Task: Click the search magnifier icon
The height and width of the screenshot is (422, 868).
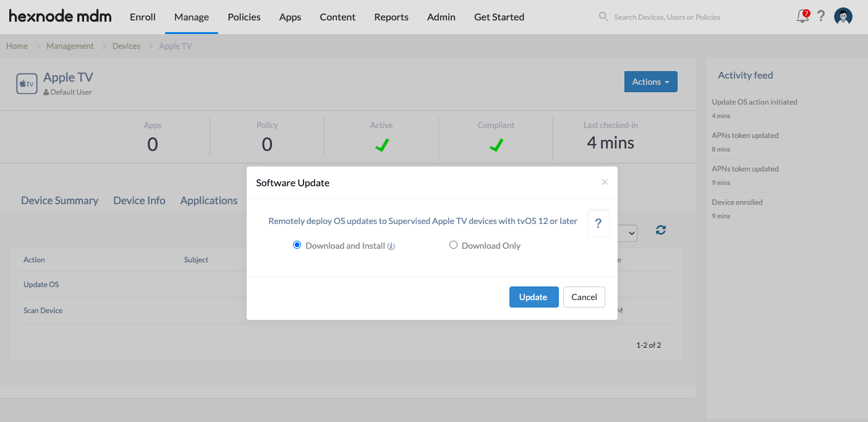Action: pos(603,17)
